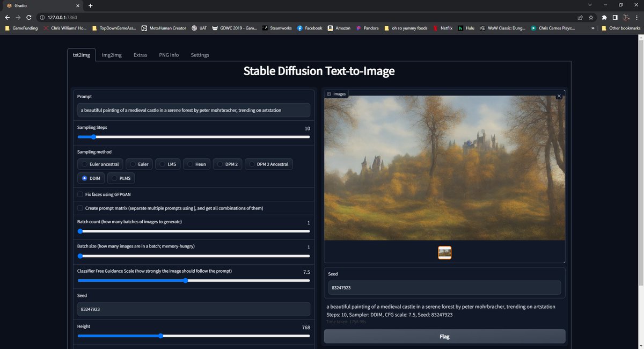Open a new browser tab
Image resolution: width=644 pixels, height=349 pixels.
pyautogui.click(x=90, y=5)
